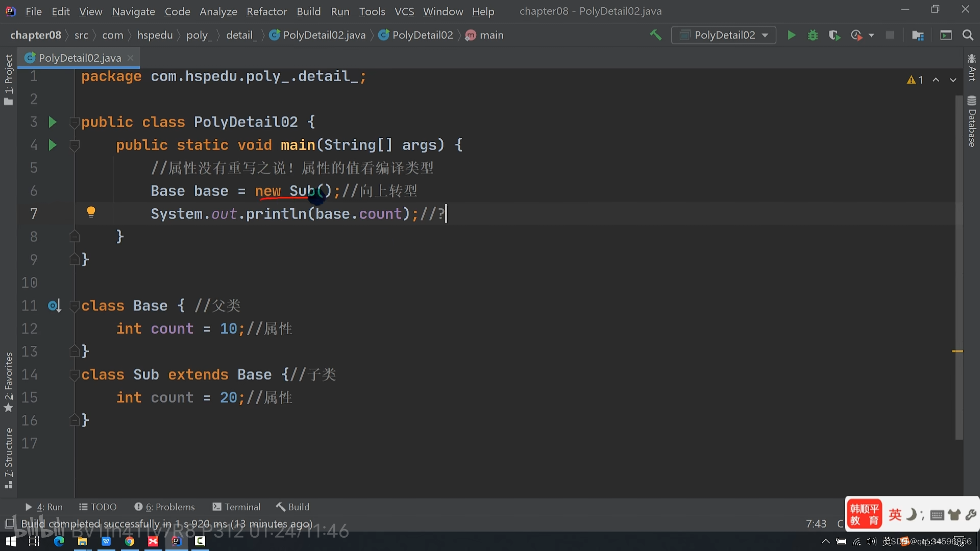The image size is (980, 551).
Task: Click the Stop square button
Action: (x=890, y=35)
